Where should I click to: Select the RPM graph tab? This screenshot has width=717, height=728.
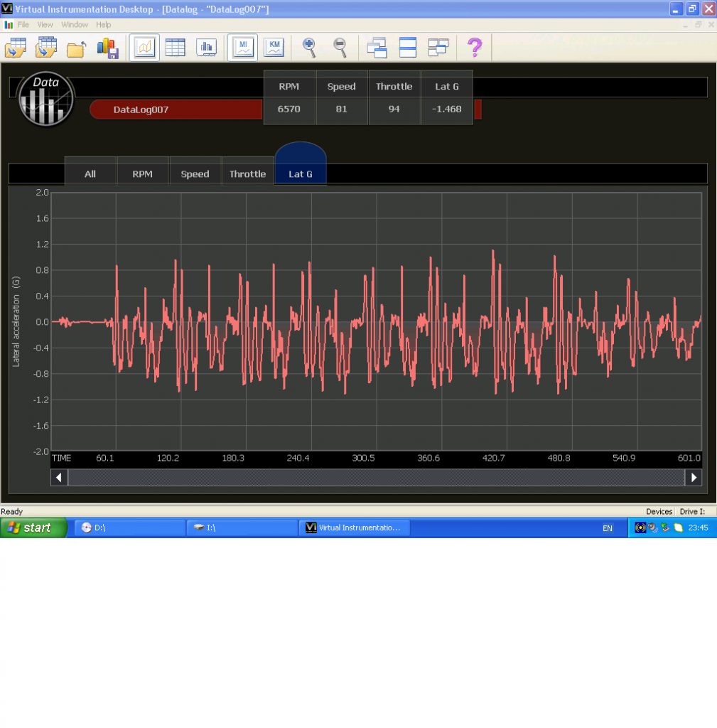click(142, 174)
